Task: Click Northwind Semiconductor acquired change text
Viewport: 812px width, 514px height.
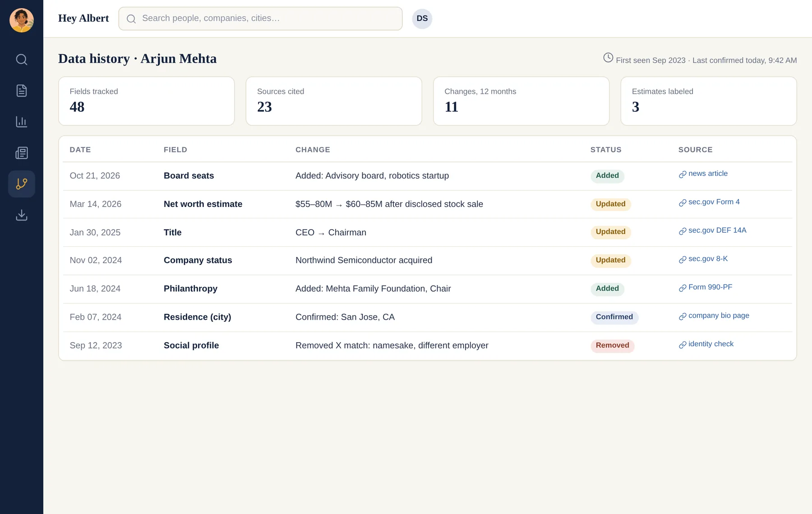Action: 364,261
